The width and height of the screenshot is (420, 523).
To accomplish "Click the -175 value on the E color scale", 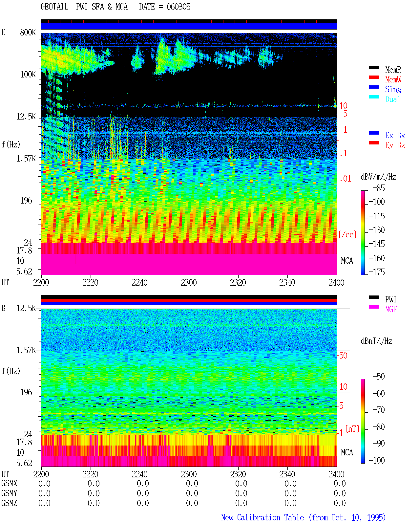I will click(377, 272).
